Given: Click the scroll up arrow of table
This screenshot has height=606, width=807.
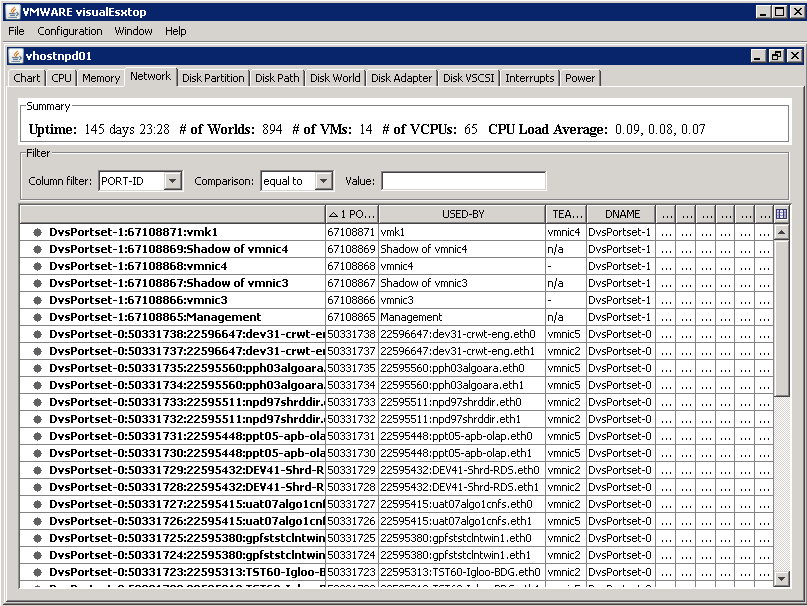Looking at the screenshot, I should (x=781, y=232).
